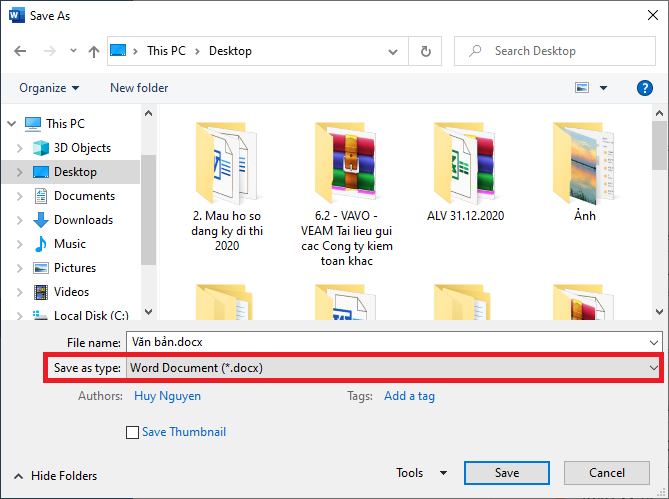Refresh the Desktop folder listing
Viewport: 669px width, 499px height.
[x=425, y=51]
